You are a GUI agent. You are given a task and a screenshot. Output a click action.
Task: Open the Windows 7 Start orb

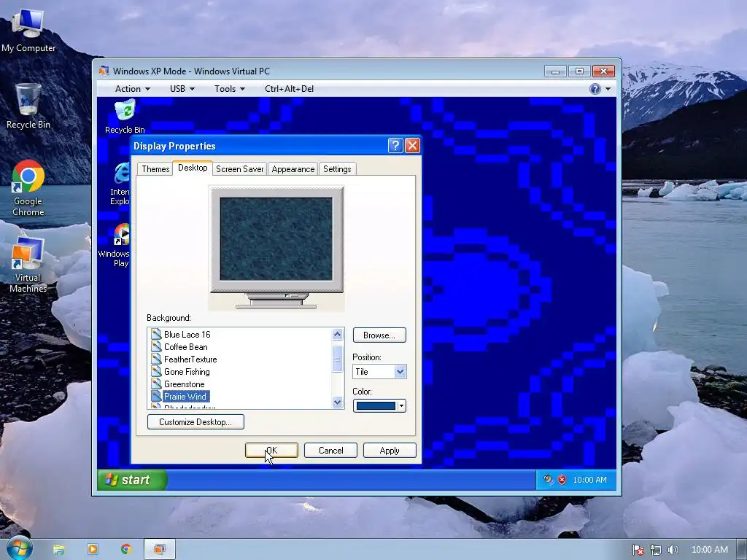(x=19, y=549)
